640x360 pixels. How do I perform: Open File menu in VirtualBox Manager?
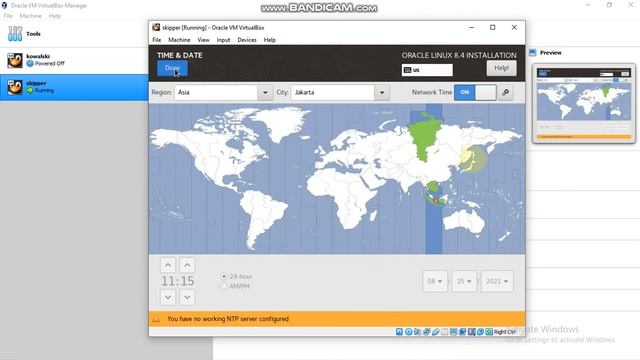(8, 16)
